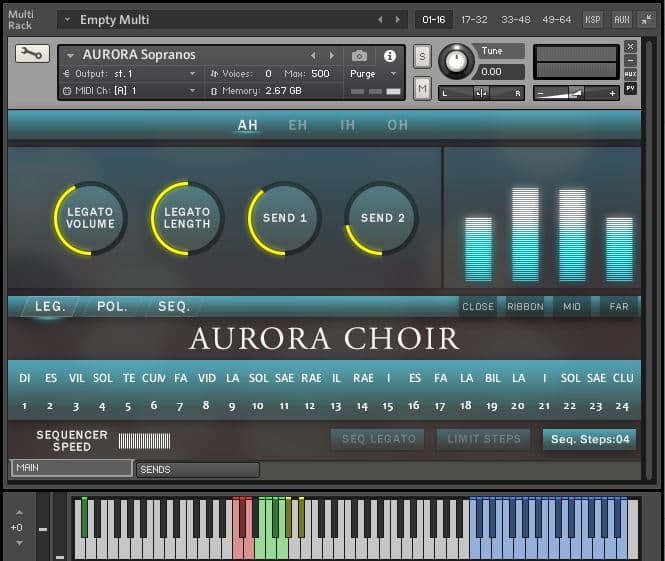Expand the Empty Multi preset dropdown
Viewport: 665px width, 561px height.
click(68, 20)
